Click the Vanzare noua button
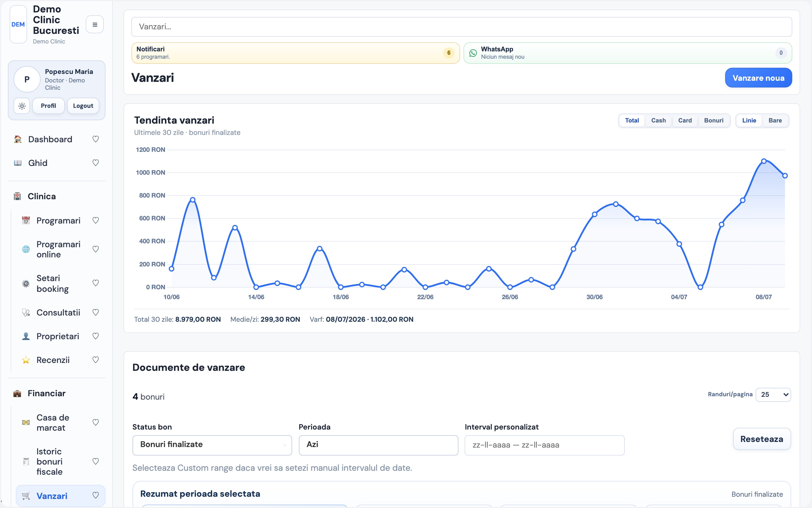 coord(758,78)
